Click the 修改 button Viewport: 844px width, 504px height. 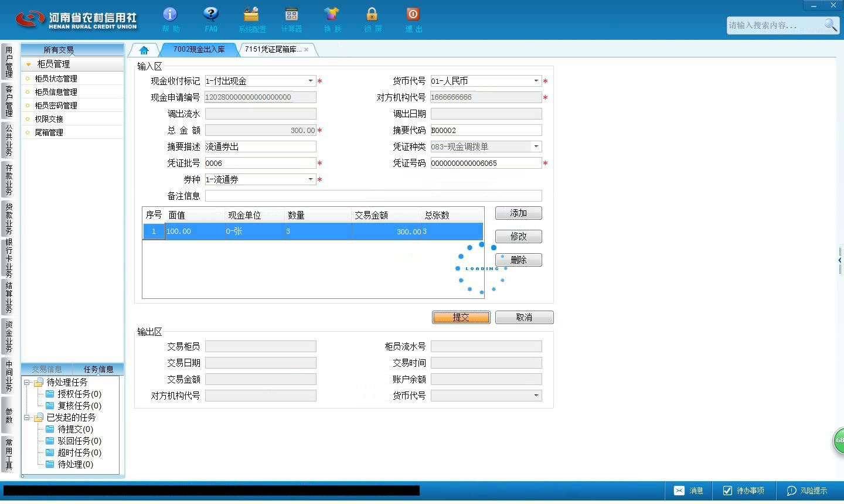519,237
